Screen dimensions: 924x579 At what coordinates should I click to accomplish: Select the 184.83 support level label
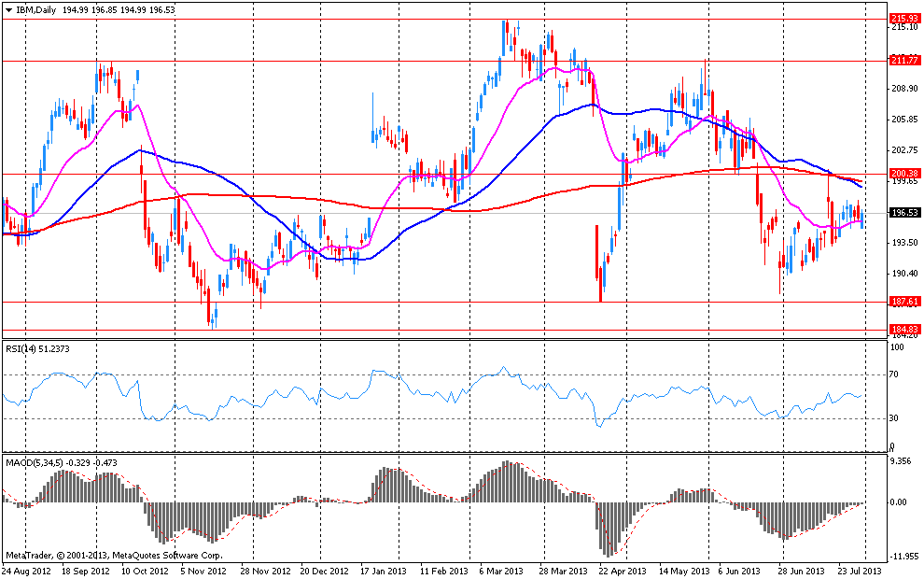coord(905,329)
